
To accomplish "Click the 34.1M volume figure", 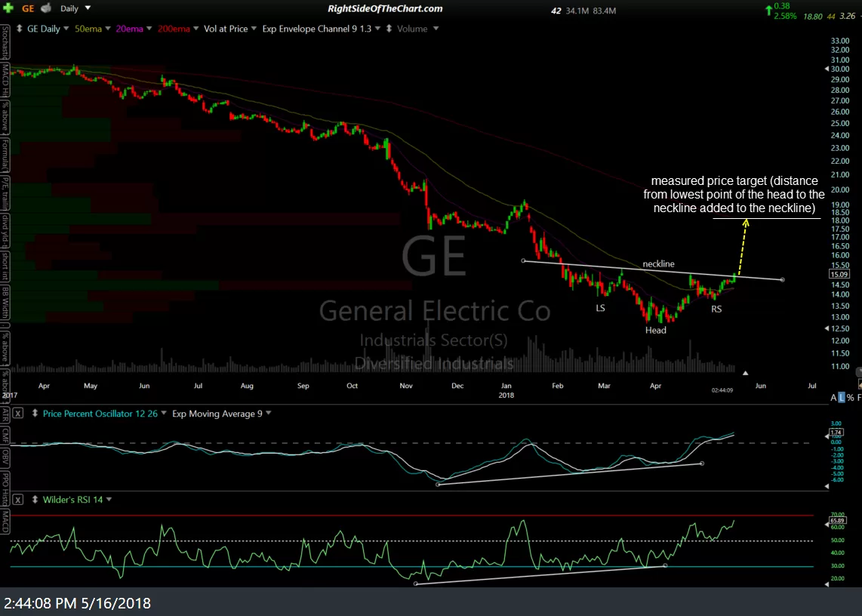I will pyautogui.click(x=577, y=11).
